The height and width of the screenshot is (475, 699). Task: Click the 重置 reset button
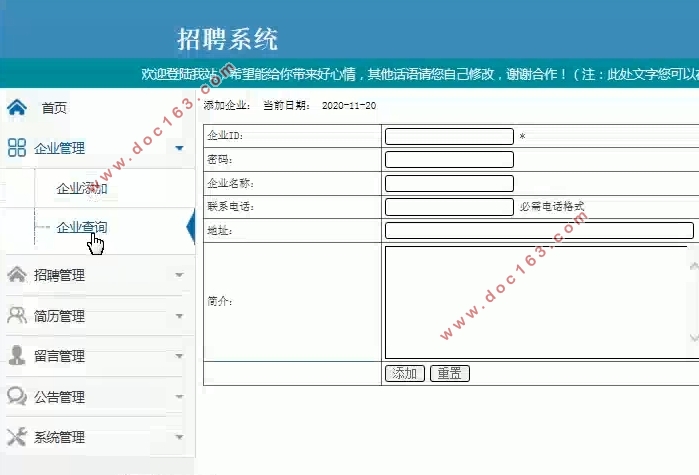click(449, 373)
